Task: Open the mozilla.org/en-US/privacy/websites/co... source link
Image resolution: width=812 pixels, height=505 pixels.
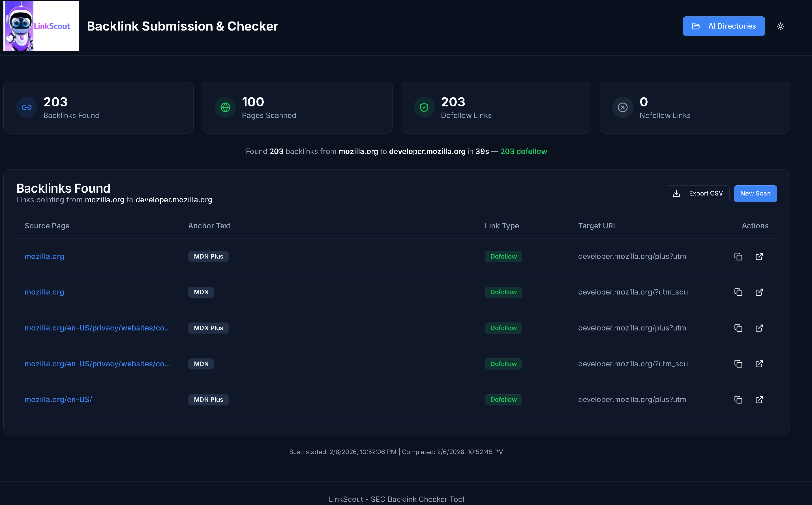Action: coord(98,328)
